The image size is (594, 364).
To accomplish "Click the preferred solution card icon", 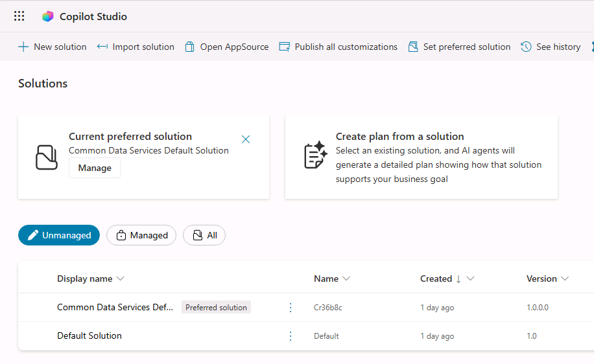I will click(x=47, y=157).
